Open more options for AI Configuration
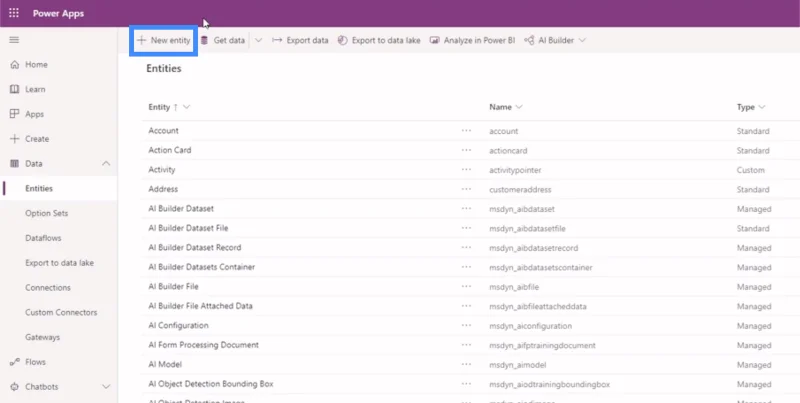 (x=466, y=325)
